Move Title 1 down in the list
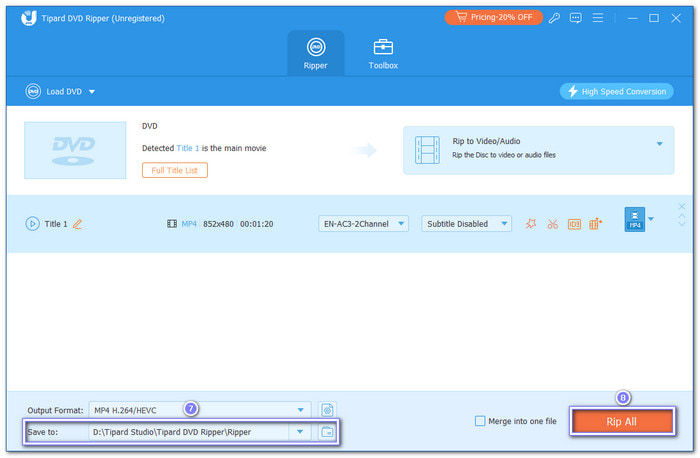This screenshot has height=458, width=700. point(682,224)
